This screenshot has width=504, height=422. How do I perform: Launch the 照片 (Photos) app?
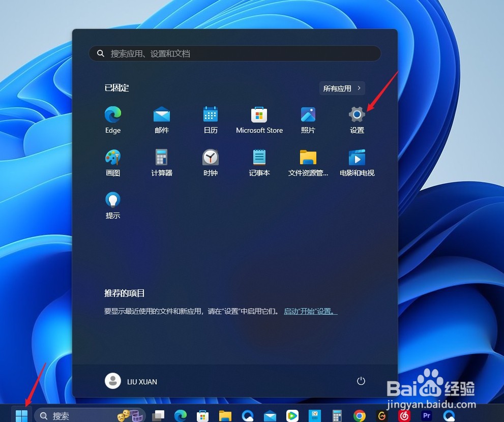tap(308, 119)
